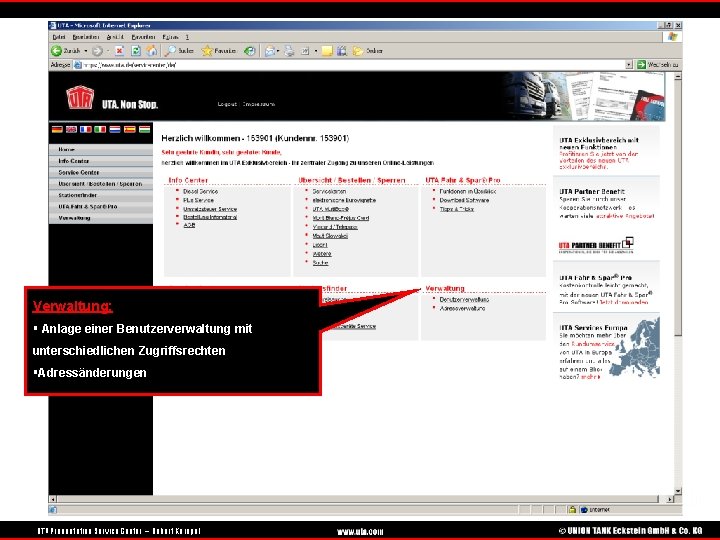Open the Favoriten menu in menu bar
This screenshot has height=540, width=720.
143,37
